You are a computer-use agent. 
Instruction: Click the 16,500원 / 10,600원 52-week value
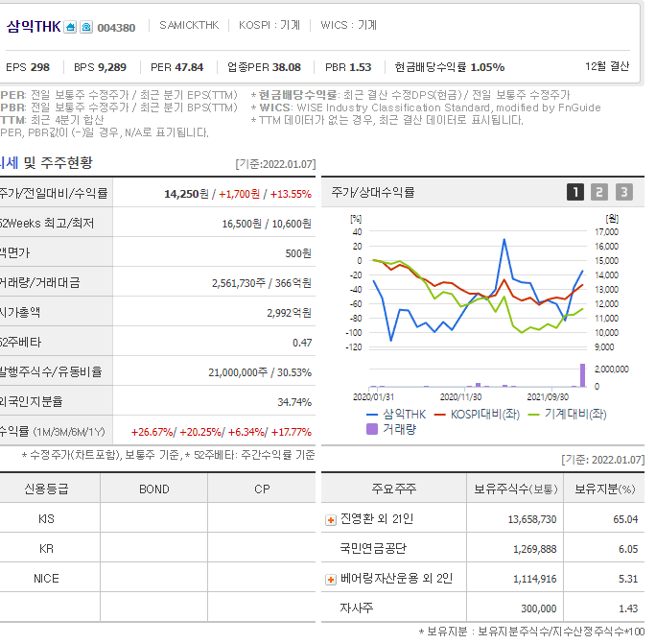tap(267, 224)
